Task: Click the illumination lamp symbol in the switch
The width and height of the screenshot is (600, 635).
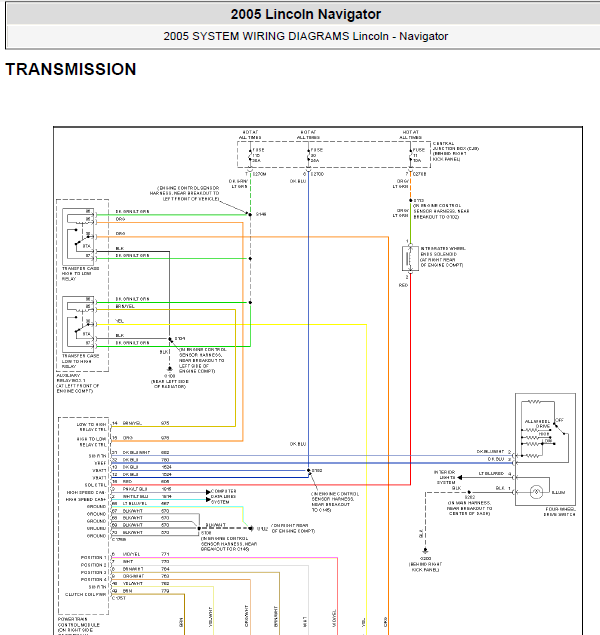Action: tap(536, 492)
